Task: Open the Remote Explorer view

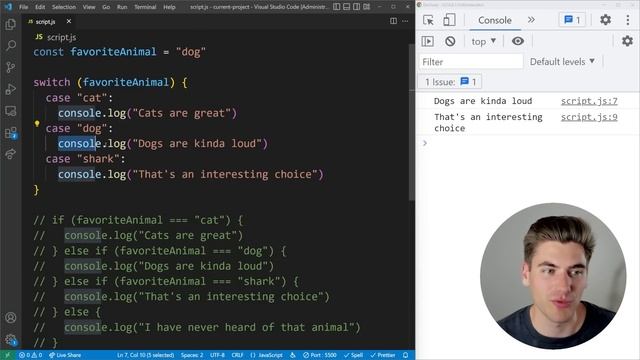Action: tap(11, 111)
